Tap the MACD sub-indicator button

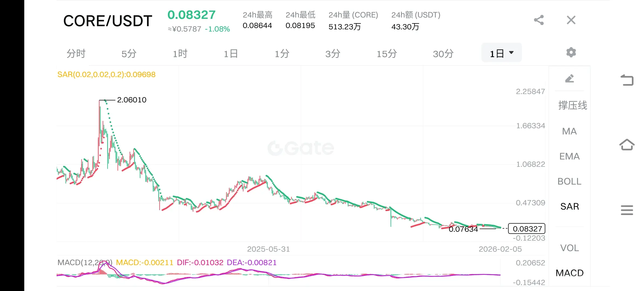point(569,273)
